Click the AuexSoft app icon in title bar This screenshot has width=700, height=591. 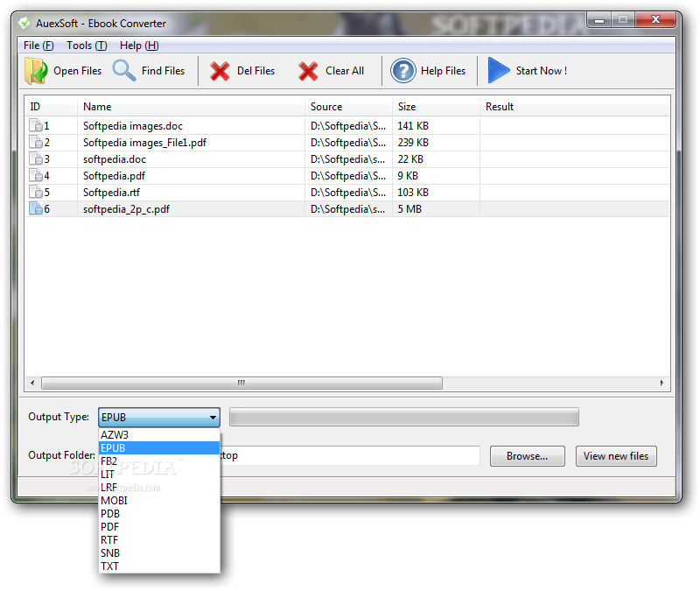(x=24, y=23)
